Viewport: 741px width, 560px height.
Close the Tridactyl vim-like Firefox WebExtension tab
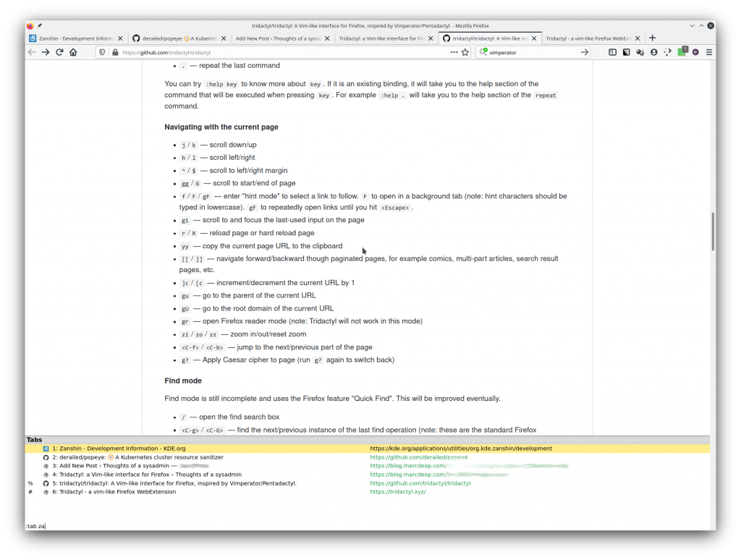(638, 38)
